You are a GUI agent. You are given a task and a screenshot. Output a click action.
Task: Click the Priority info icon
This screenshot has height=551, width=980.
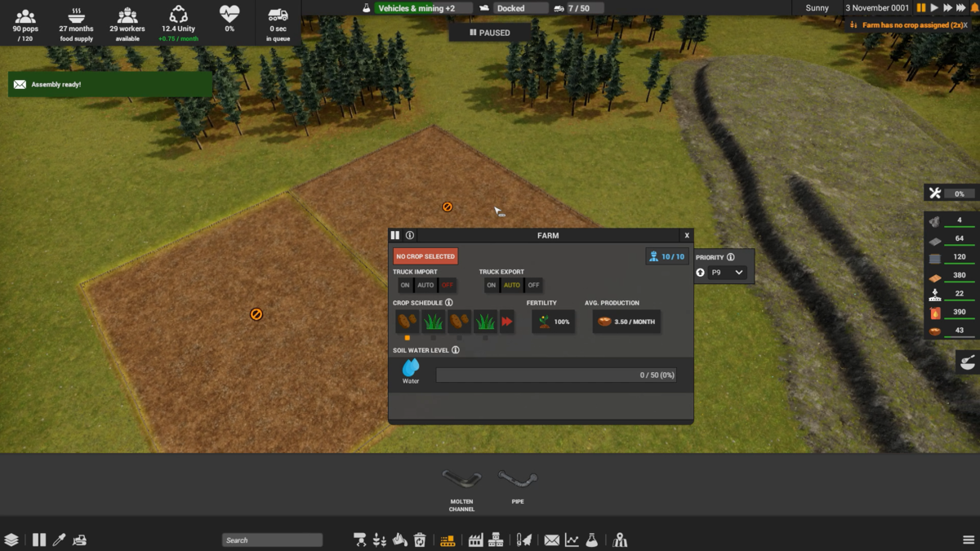730,257
